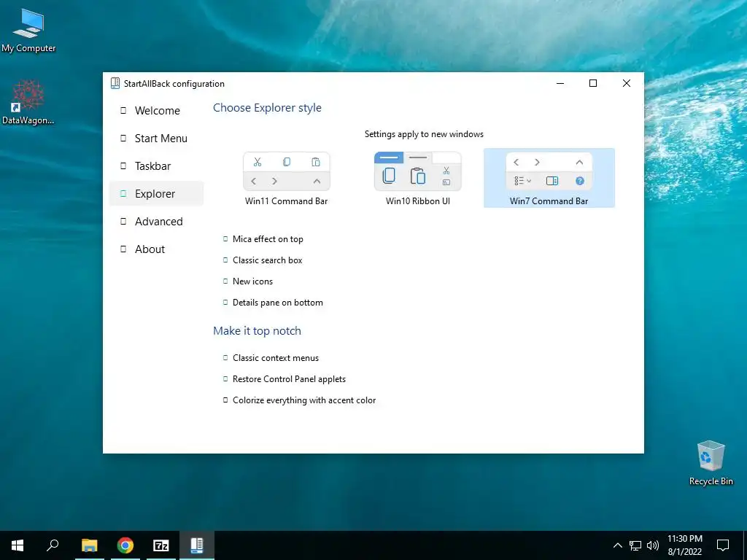Switch to Taskbar settings
The image size is (747, 560).
pos(157,166)
